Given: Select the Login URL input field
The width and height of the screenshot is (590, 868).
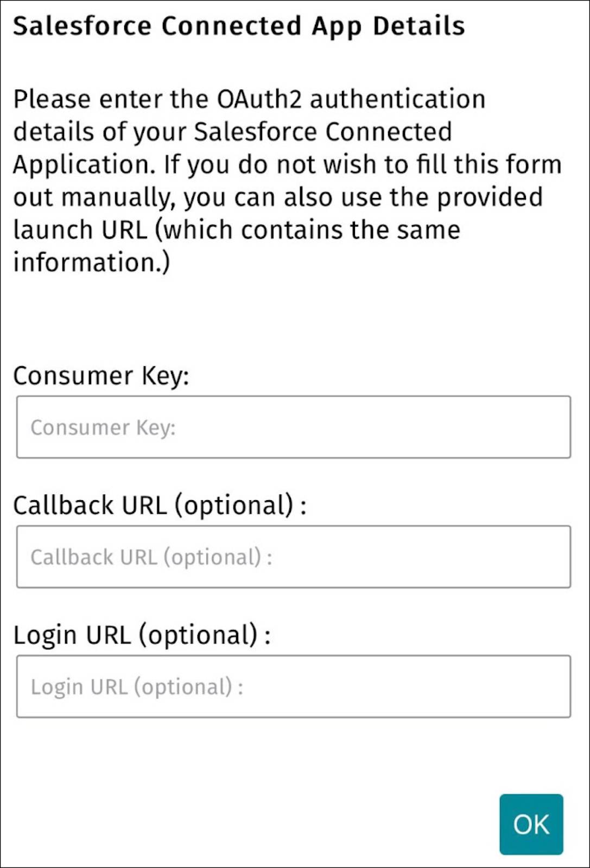Looking at the screenshot, I should (293, 686).
